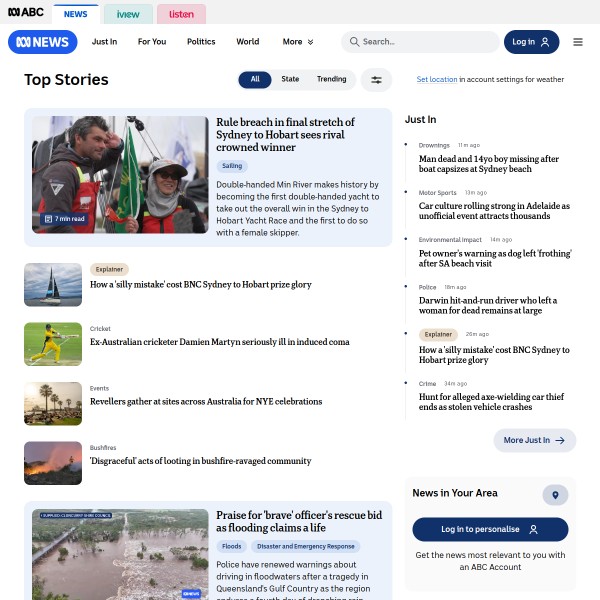This screenshot has width=600, height=600.
Task: Click the location pin icon
Action: 555,495
